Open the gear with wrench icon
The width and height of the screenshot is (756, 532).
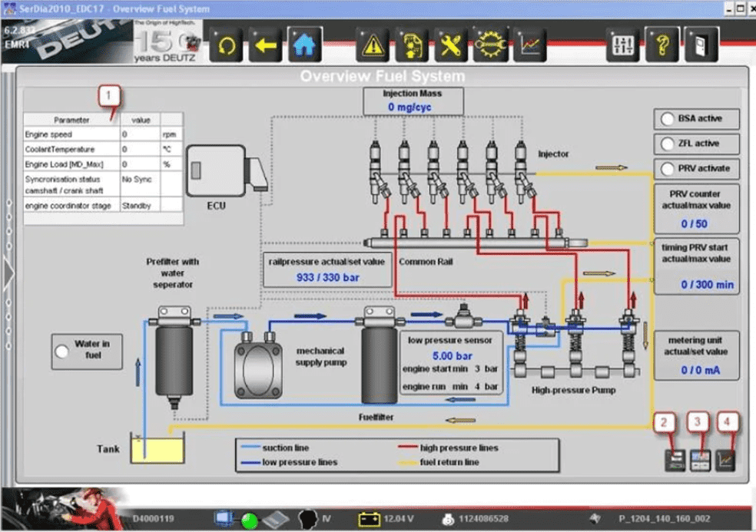coord(490,45)
